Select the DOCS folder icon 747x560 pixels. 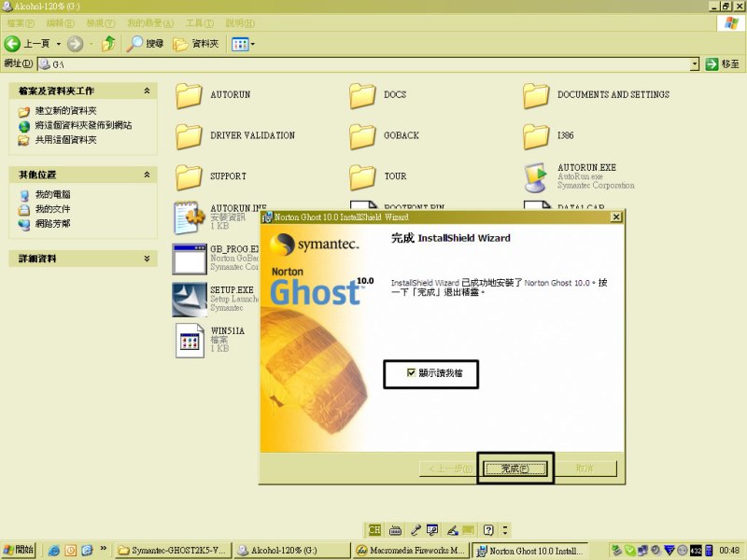click(362, 95)
